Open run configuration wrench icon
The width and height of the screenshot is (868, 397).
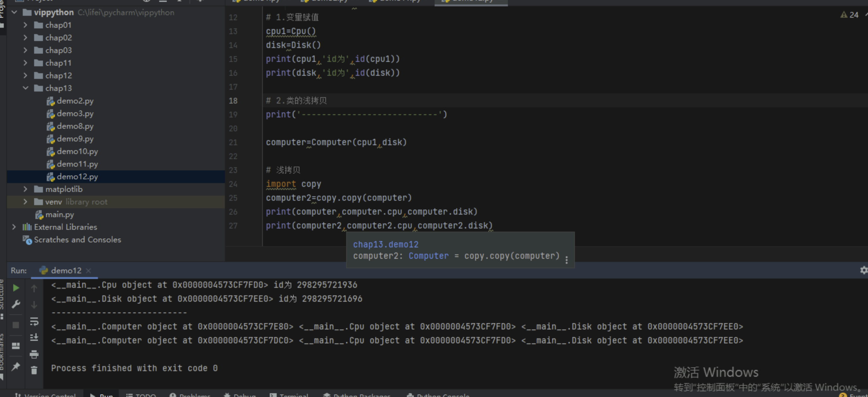(15, 305)
